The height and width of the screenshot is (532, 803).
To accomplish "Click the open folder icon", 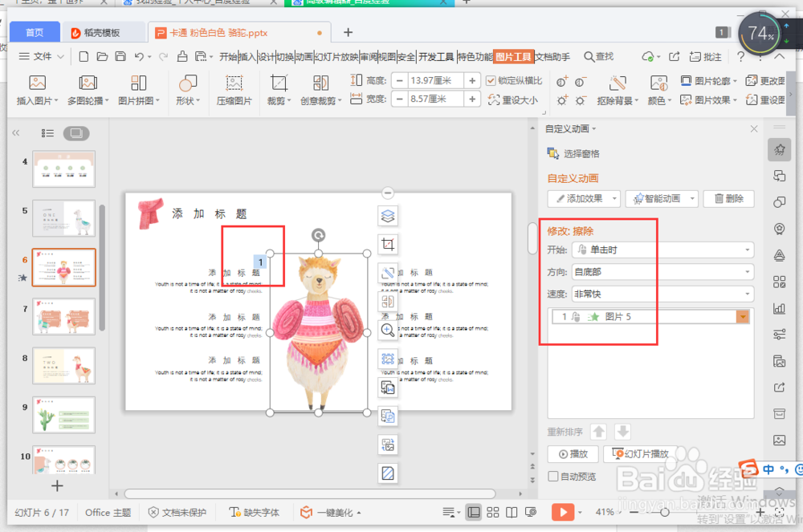I will click(102, 56).
